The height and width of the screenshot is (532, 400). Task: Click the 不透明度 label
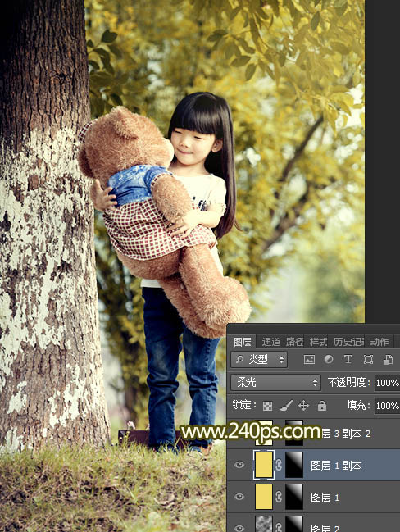click(348, 383)
